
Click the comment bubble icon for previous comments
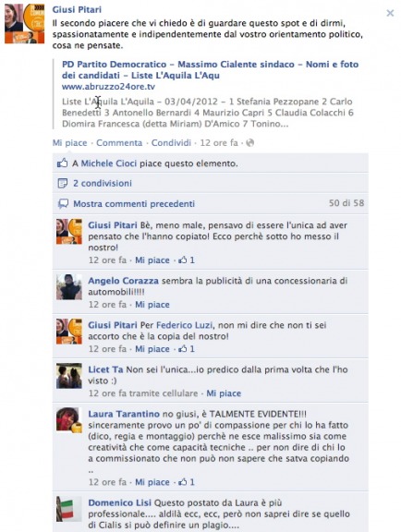tap(63, 203)
